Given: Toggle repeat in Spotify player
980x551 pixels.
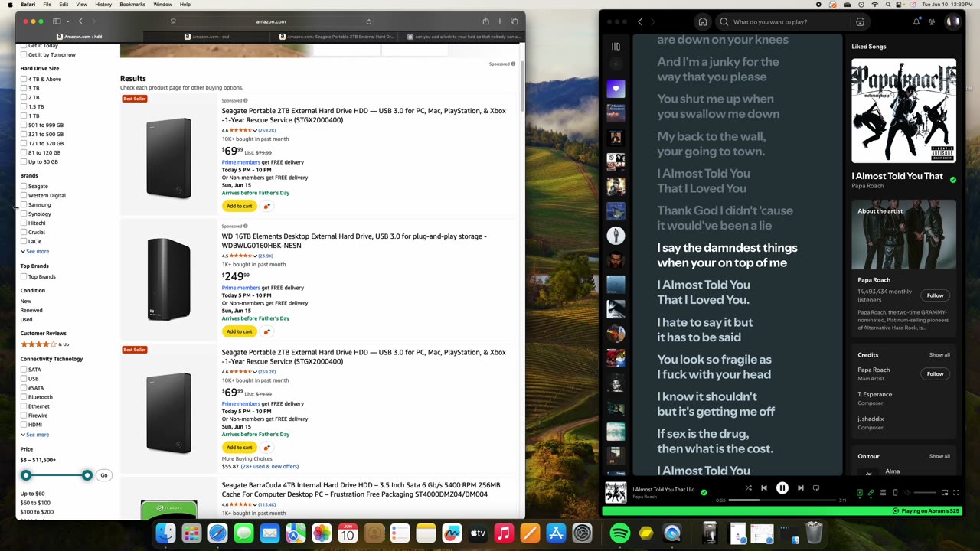Looking at the screenshot, I should [x=816, y=487].
